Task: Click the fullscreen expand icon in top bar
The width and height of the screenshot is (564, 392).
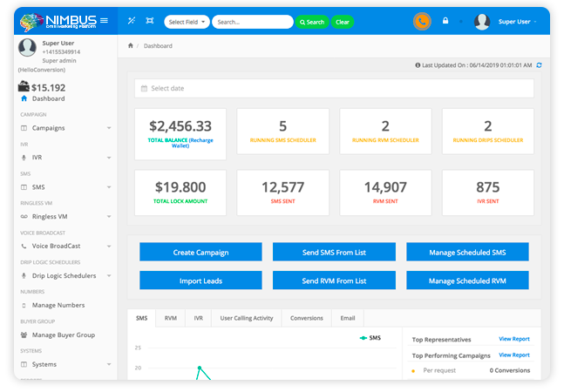Action: [x=150, y=21]
